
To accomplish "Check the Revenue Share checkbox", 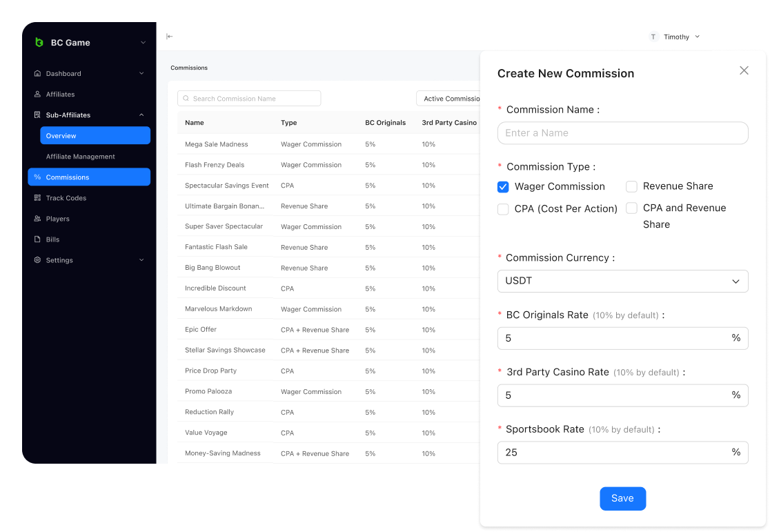I will pos(631,186).
